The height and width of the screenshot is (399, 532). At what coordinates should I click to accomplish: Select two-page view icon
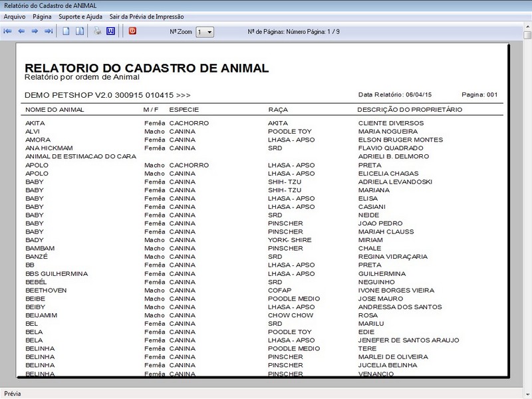click(x=80, y=31)
